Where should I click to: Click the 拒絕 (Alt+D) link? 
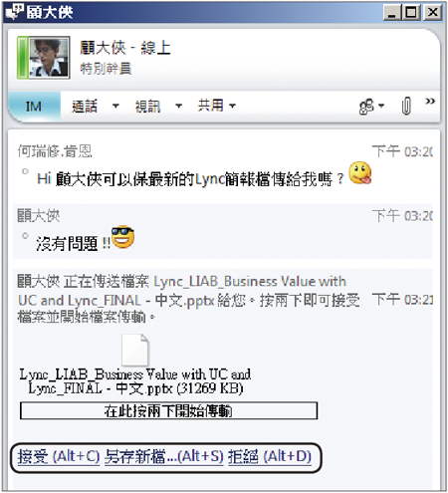[x=270, y=457]
